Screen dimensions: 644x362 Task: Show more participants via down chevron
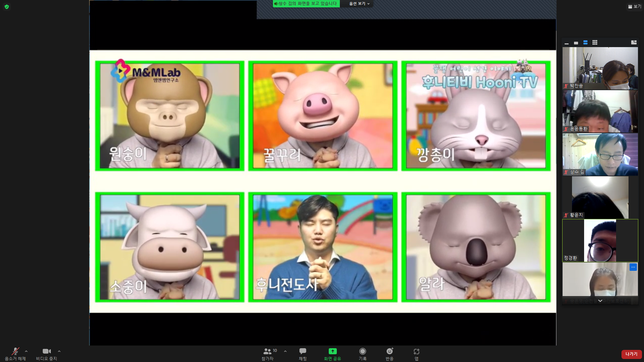(600, 301)
